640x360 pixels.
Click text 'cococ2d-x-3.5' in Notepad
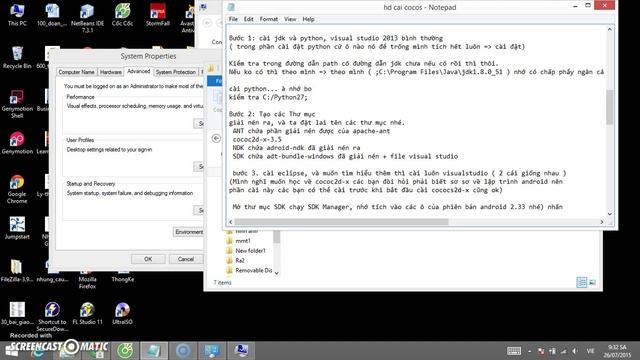coord(257,139)
